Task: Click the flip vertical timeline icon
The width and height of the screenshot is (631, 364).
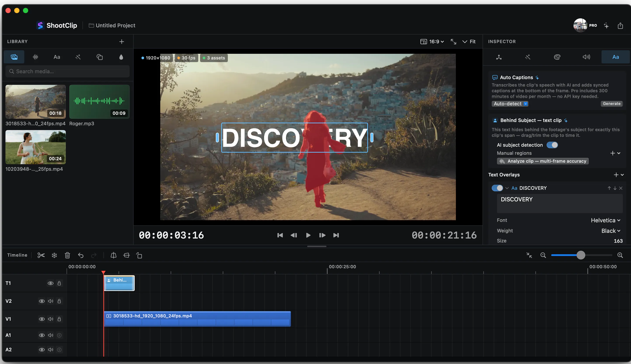Action: [x=127, y=255]
